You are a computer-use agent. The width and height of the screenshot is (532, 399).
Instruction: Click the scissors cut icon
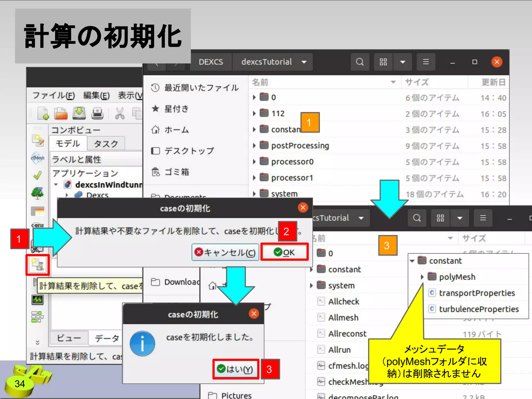120,113
